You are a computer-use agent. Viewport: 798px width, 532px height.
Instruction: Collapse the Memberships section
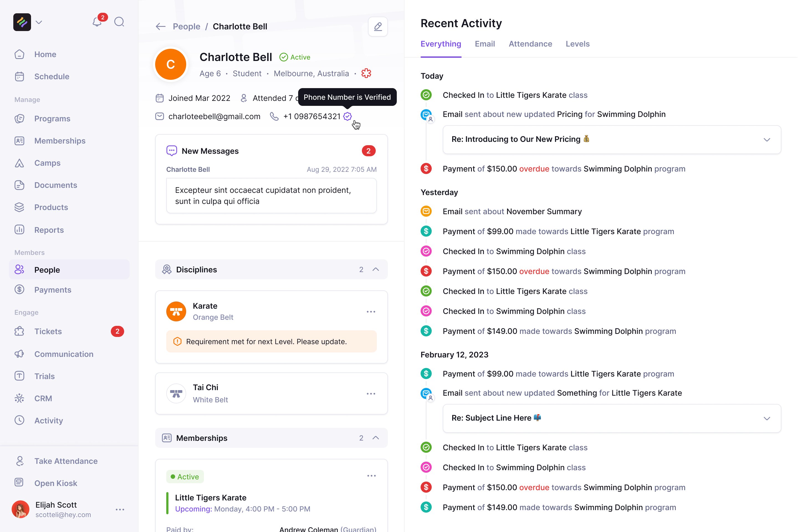click(376, 438)
